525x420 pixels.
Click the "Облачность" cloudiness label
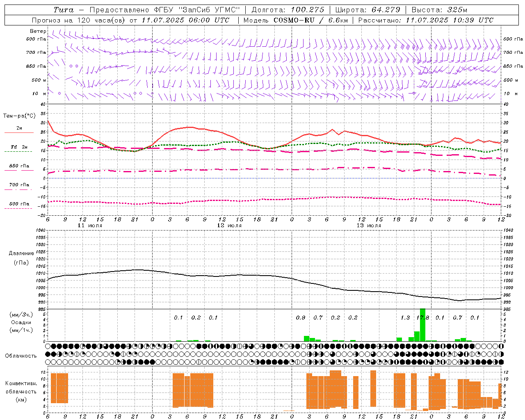tap(21, 356)
